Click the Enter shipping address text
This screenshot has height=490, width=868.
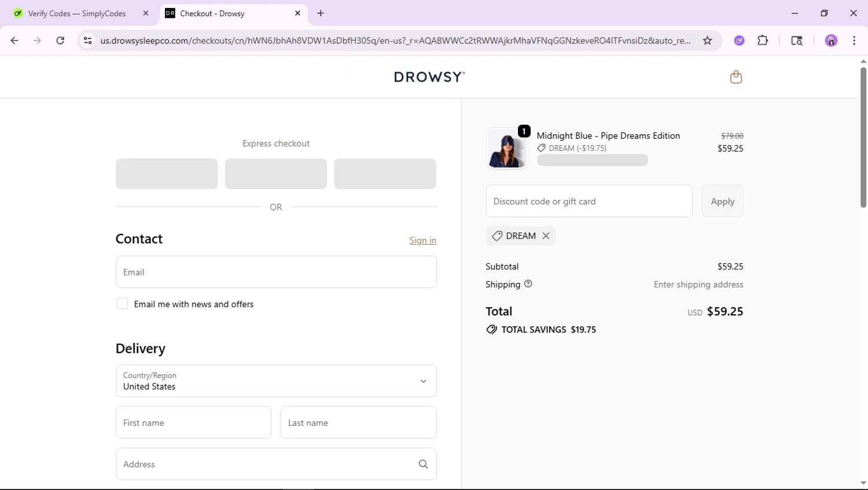click(698, 284)
